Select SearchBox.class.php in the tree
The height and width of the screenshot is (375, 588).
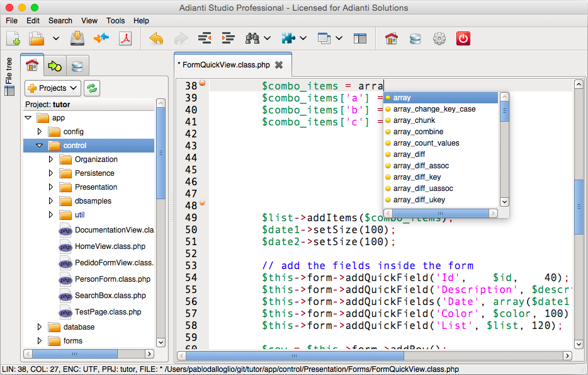(110, 296)
